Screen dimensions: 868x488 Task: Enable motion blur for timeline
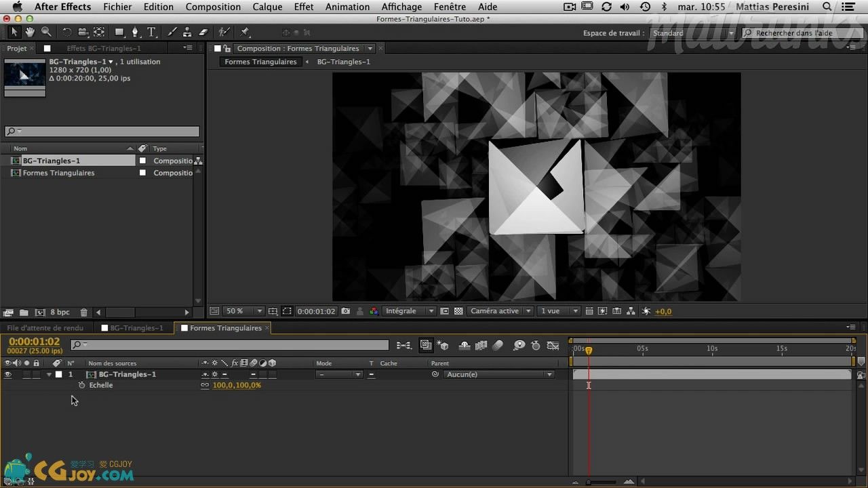pyautogui.click(x=498, y=346)
